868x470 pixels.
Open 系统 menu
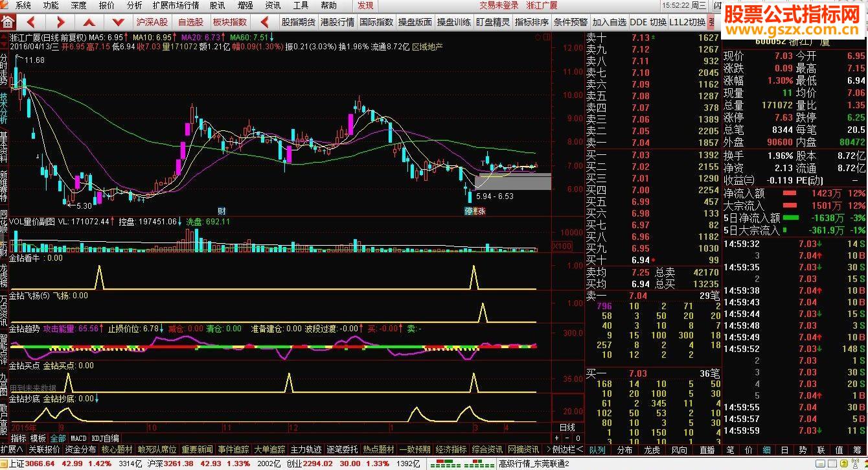tap(23, 5)
